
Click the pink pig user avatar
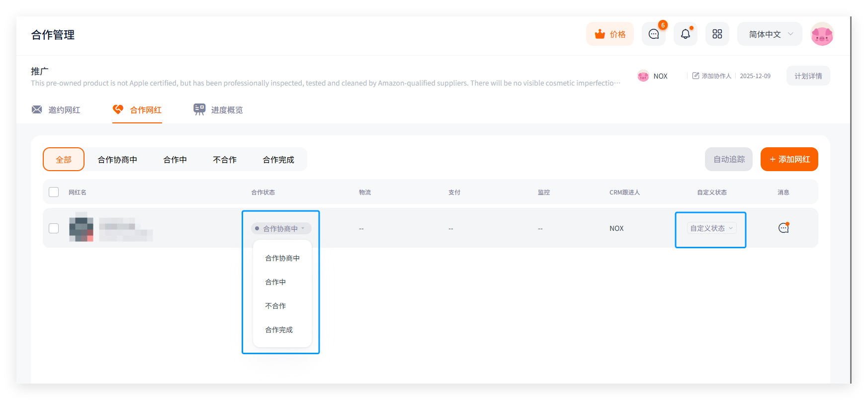point(822,34)
